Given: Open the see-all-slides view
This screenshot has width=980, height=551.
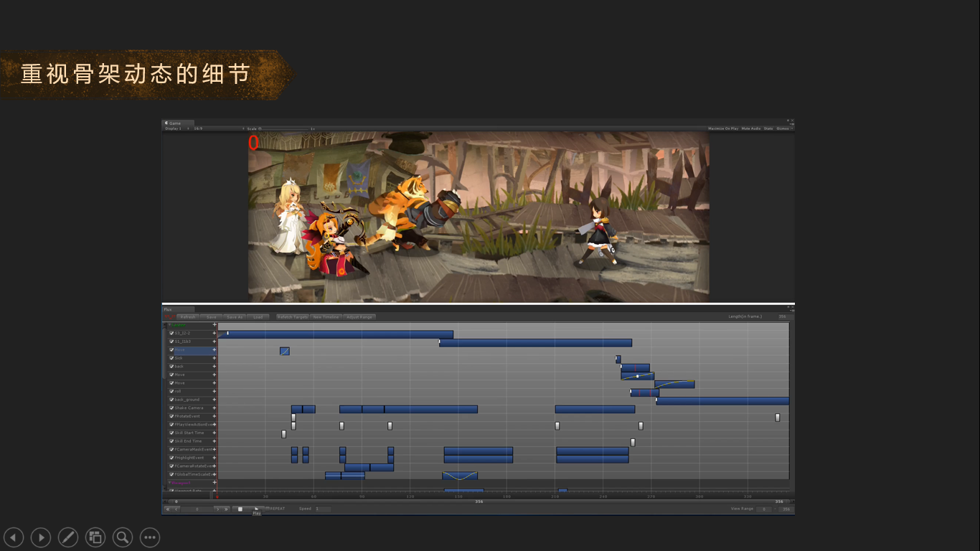Looking at the screenshot, I should (x=95, y=537).
